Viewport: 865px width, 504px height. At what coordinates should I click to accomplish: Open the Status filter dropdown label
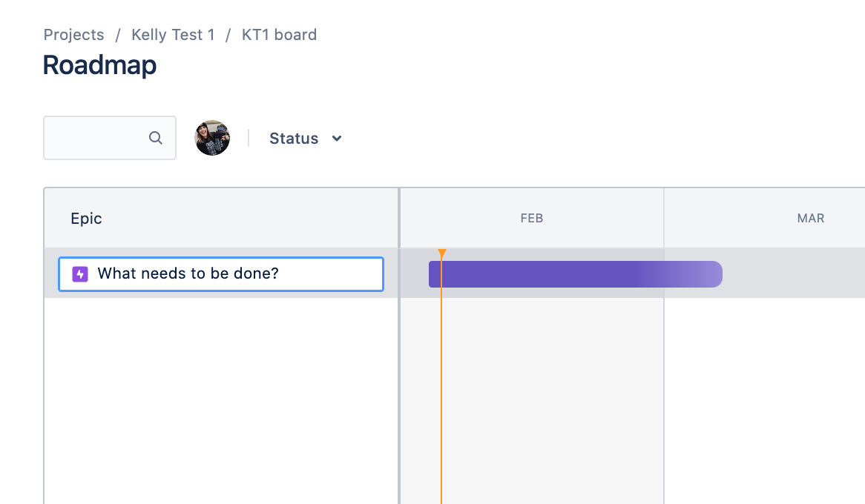(x=294, y=139)
